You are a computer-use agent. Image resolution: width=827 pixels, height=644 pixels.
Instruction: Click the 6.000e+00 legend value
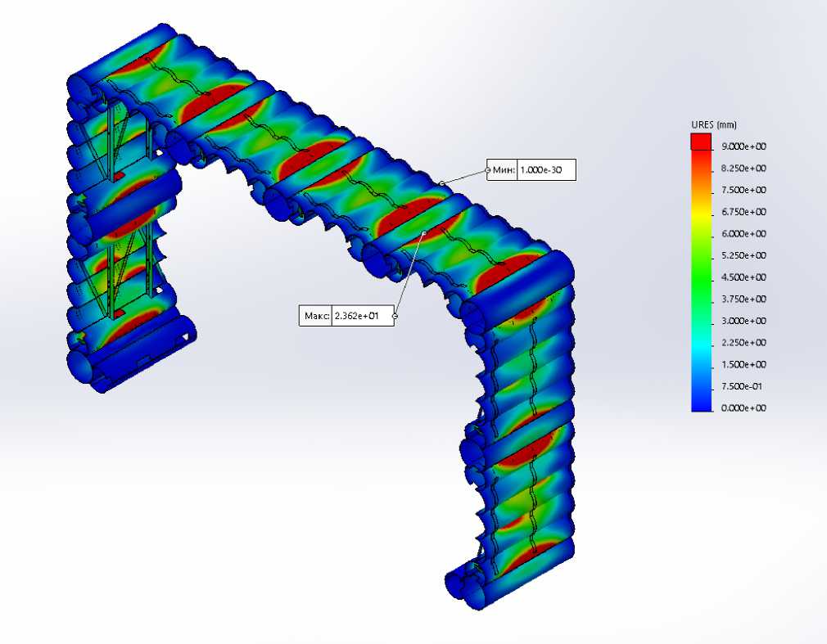click(743, 234)
